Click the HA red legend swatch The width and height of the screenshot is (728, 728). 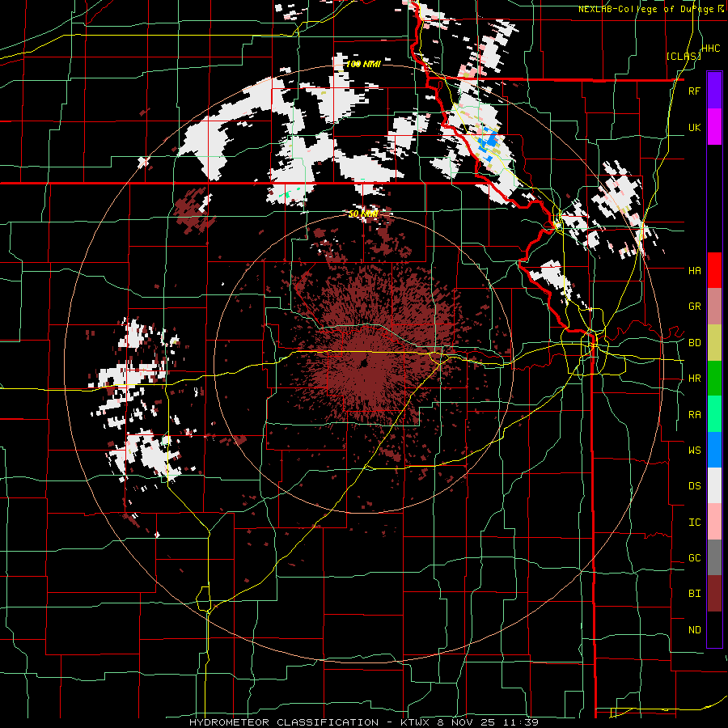pos(714,270)
